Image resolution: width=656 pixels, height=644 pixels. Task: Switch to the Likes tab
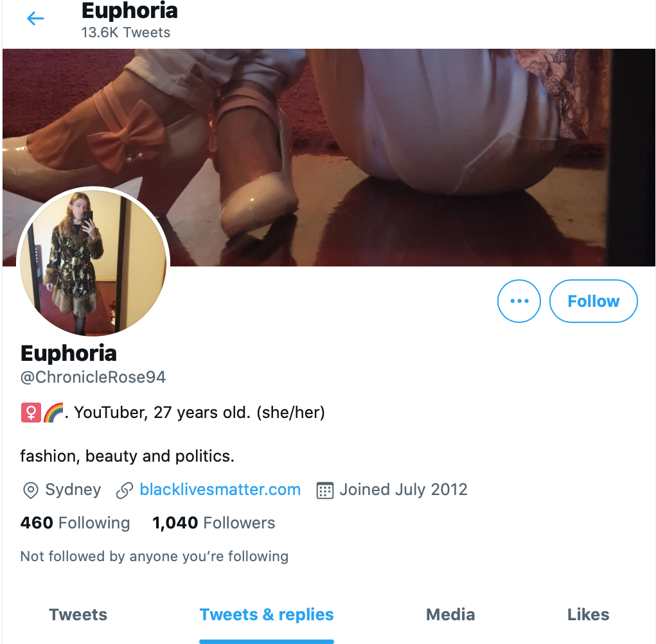tap(589, 614)
